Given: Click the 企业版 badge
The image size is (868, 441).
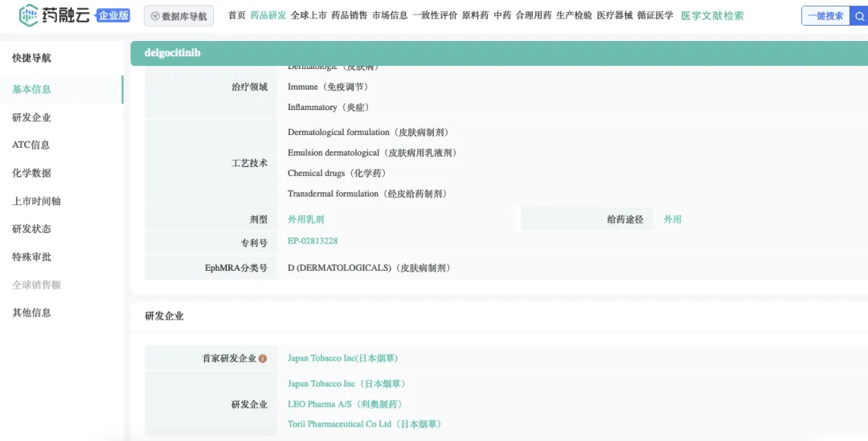Looking at the screenshot, I should pyautogui.click(x=113, y=15).
